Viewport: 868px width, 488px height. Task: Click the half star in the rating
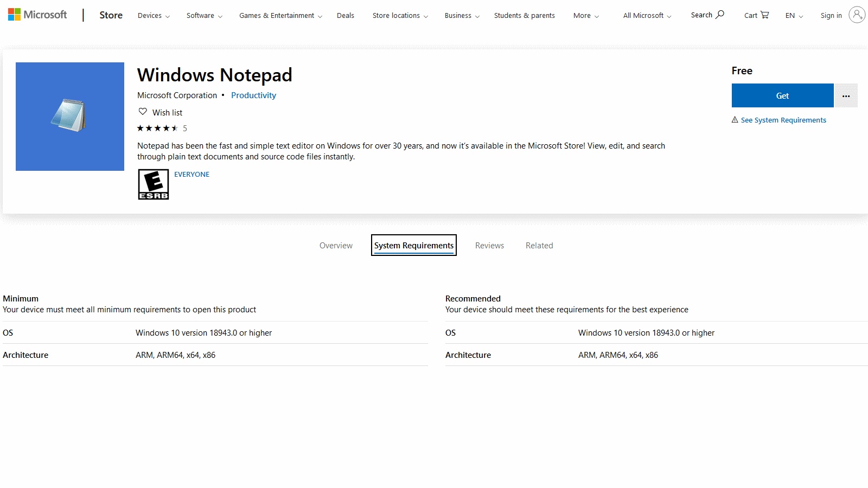(175, 129)
